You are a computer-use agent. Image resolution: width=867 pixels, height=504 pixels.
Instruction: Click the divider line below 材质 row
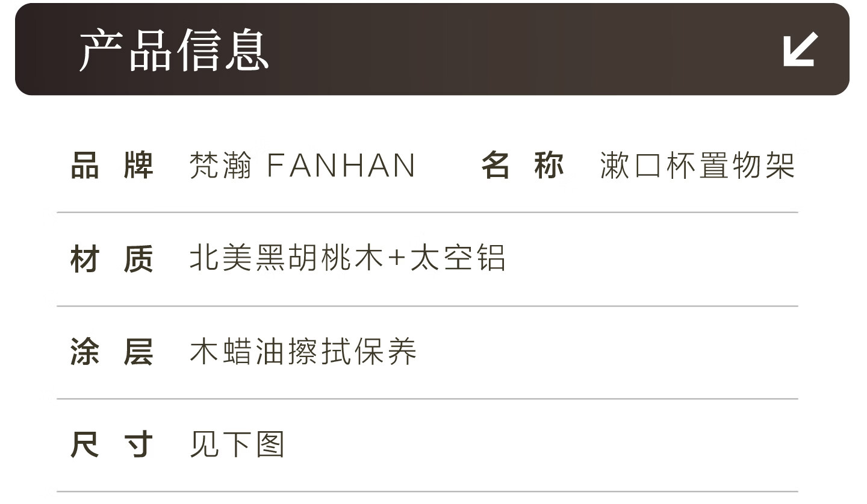pos(427,306)
